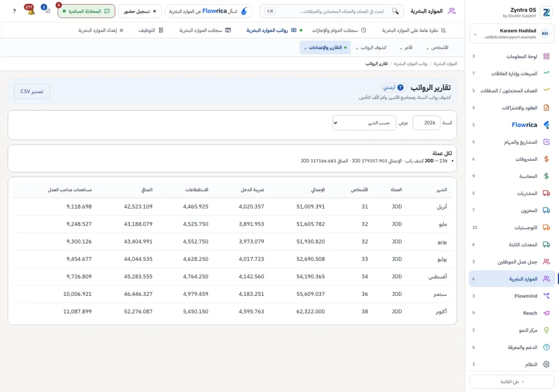Expand the People submenu
Screen dimensions: 559x392
437,47
